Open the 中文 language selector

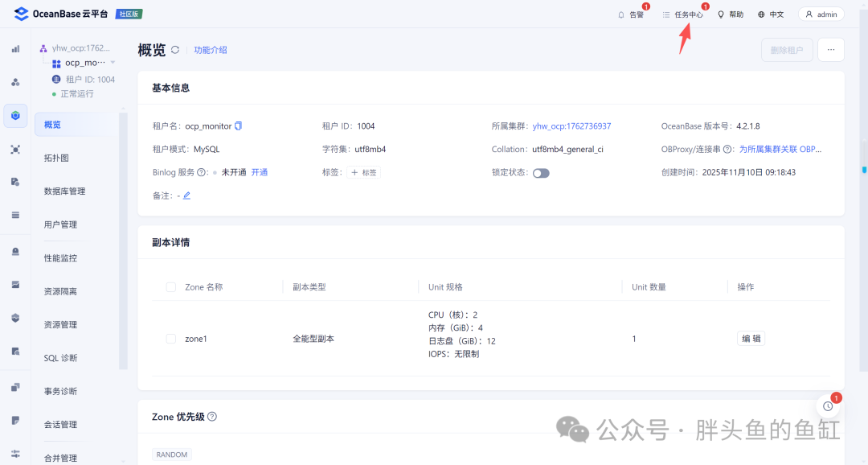tap(771, 14)
